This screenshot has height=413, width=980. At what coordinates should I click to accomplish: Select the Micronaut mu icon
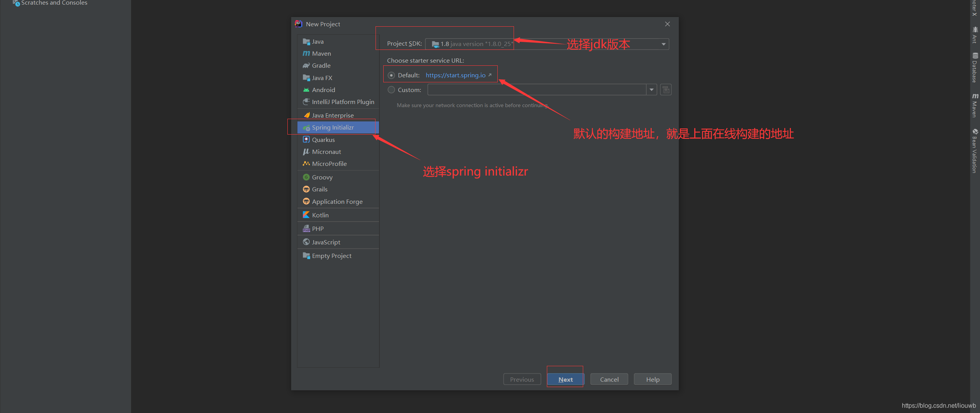pyautogui.click(x=306, y=152)
